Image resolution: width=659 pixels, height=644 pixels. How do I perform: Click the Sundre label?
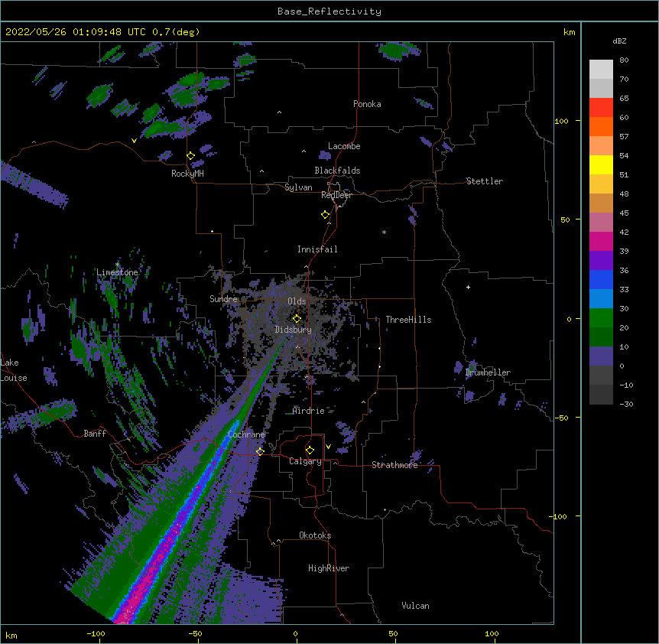(223, 299)
